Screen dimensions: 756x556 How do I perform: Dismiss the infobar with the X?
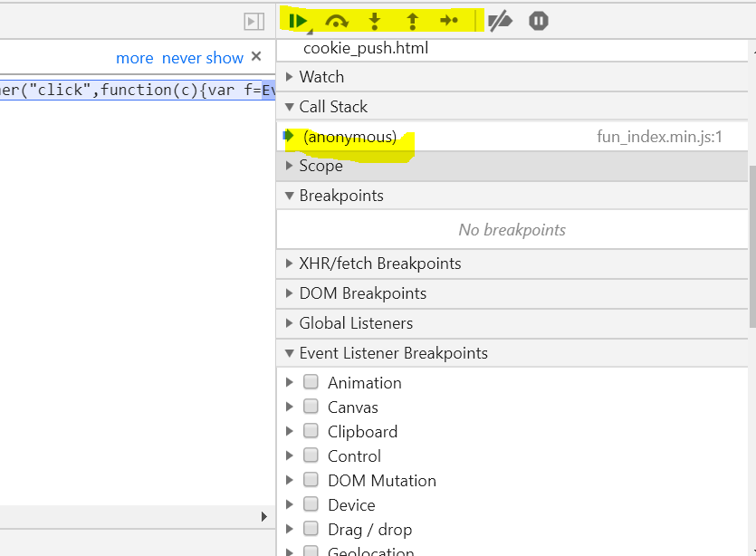[x=256, y=57]
